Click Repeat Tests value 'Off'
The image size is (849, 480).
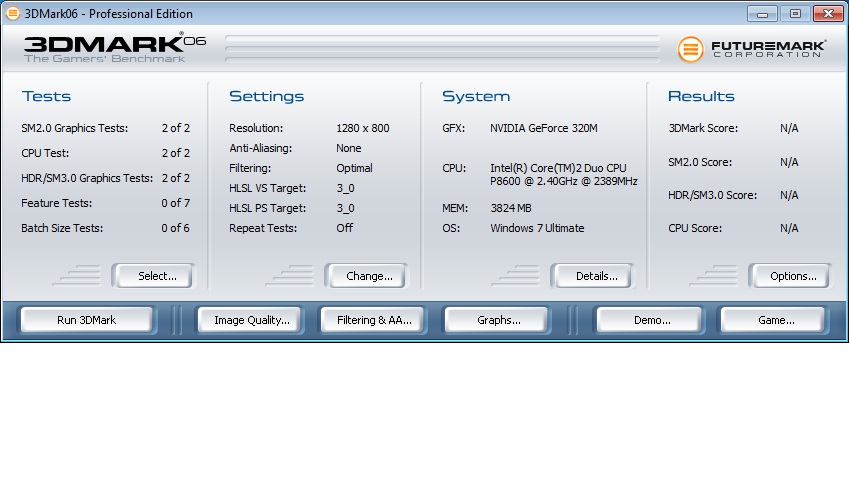(x=344, y=228)
